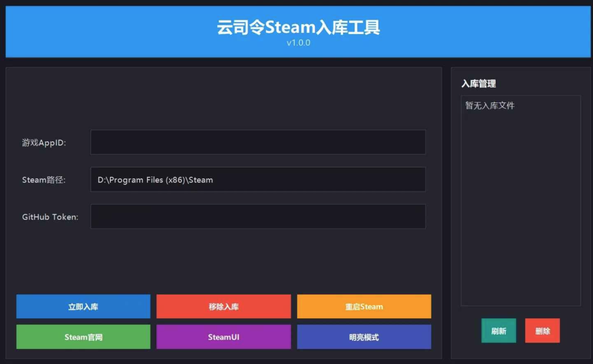
Task: Select the Steam路径 path input field
Action: (x=258, y=179)
